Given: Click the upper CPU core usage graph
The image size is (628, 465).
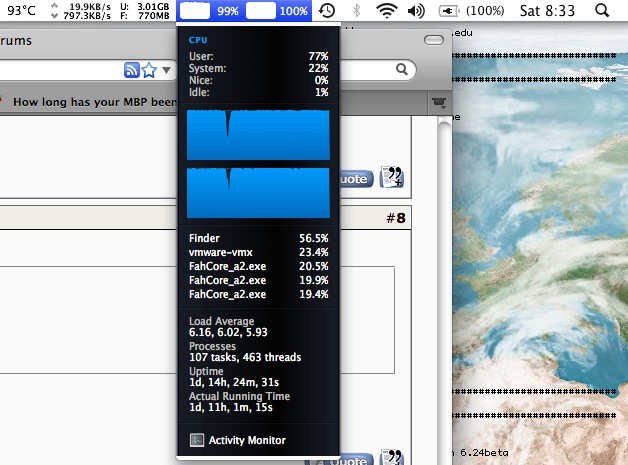Looking at the screenshot, I should pos(258,135).
